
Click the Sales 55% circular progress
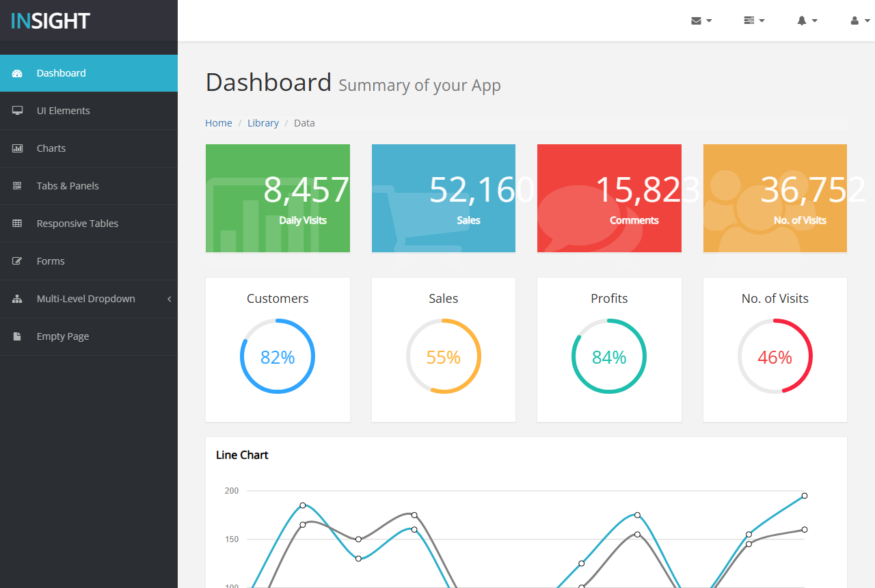tap(444, 356)
